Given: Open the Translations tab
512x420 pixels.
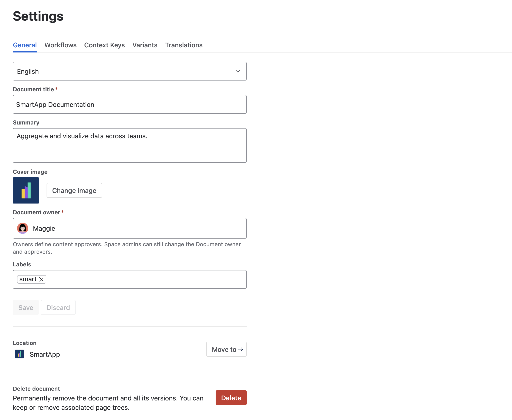Looking at the screenshot, I should (x=184, y=45).
